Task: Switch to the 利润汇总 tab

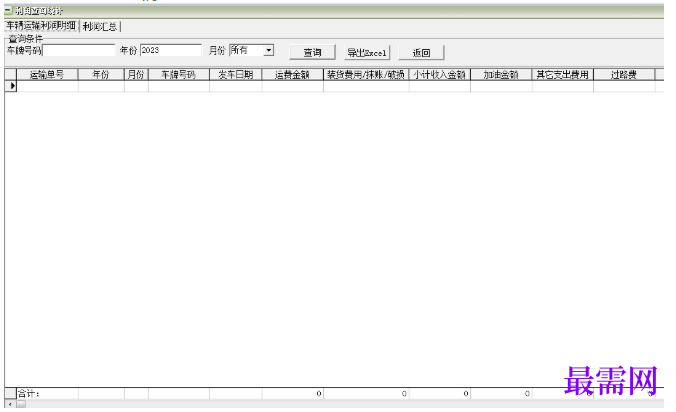Action: point(100,27)
